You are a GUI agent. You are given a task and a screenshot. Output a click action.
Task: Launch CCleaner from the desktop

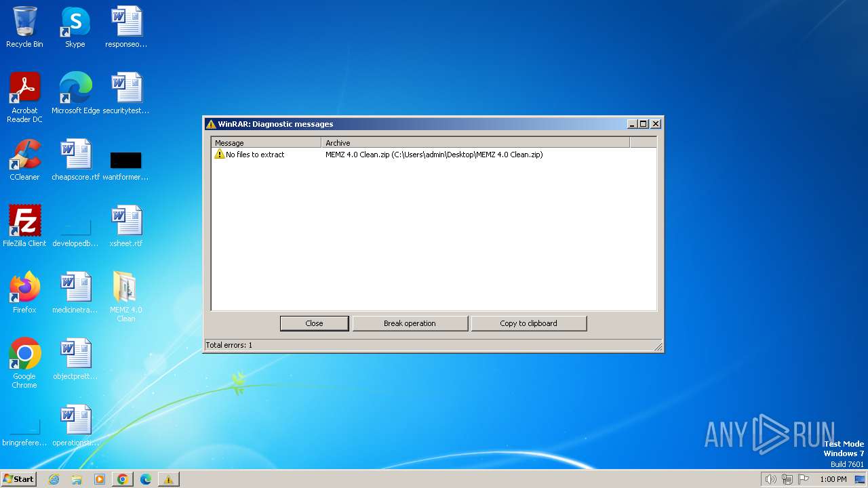[24, 159]
